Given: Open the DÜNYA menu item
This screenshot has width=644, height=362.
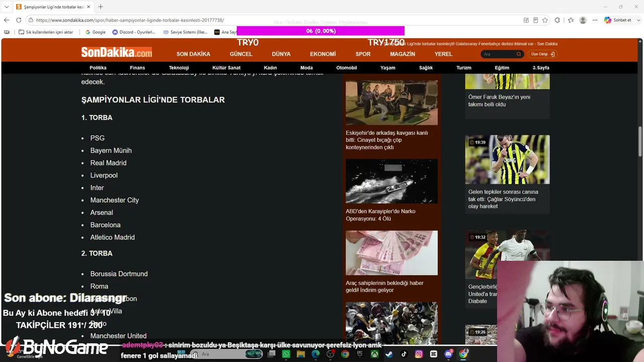Looking at the screenshot, I should tap(281, 54).
